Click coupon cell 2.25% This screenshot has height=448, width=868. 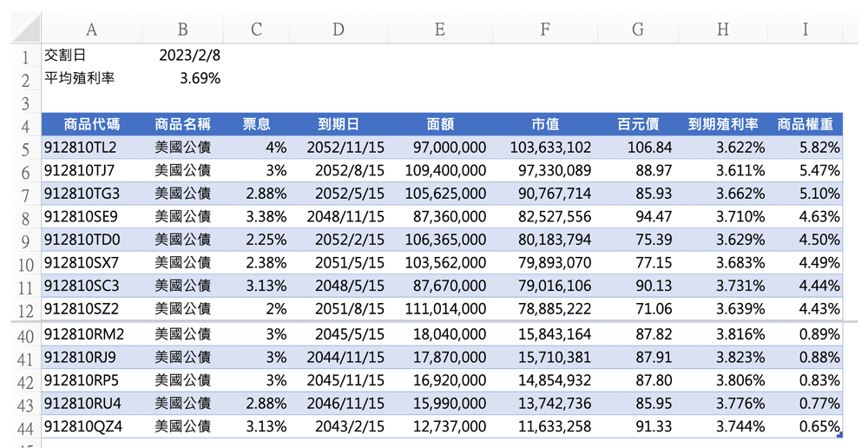point(256,240)
